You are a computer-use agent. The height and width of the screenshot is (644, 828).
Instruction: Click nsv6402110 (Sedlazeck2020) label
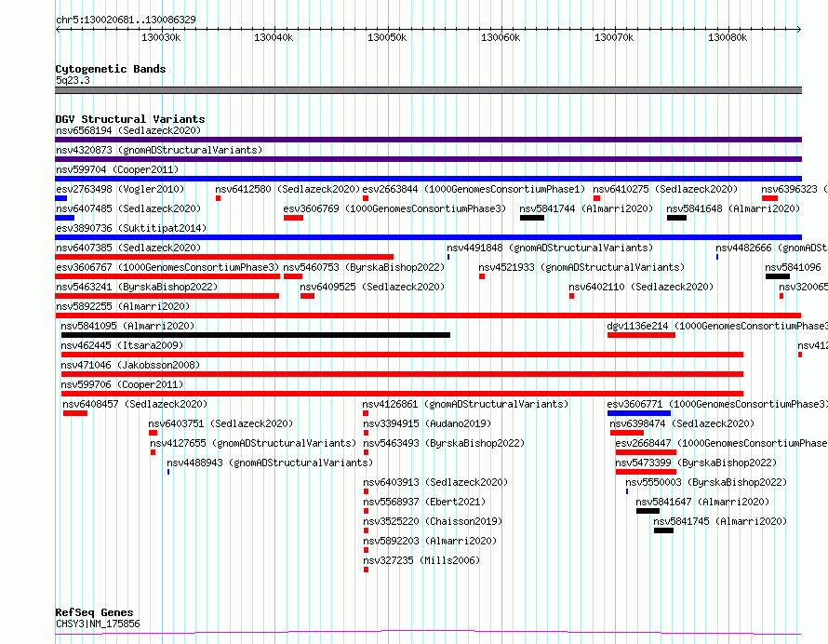(641, 287)
